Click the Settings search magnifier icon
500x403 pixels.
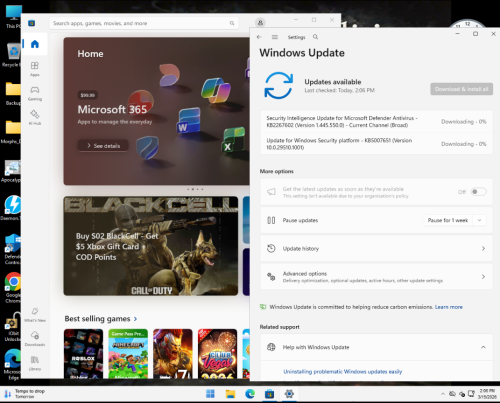coord(315,37)
